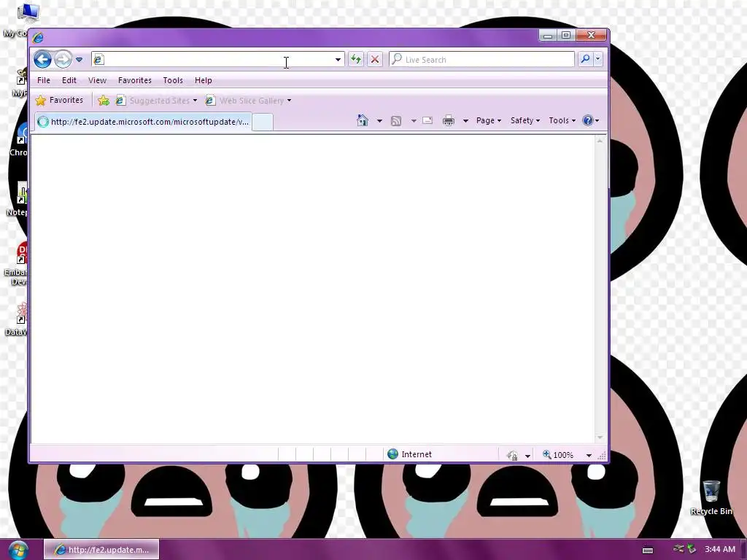This screenshot has height=560, width=747.
Task: Open search provider options dropdown
Action: coord(598,59)
